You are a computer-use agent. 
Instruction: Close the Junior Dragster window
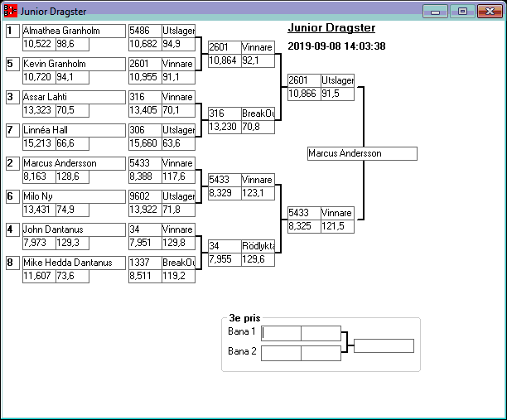click(489, 12)
